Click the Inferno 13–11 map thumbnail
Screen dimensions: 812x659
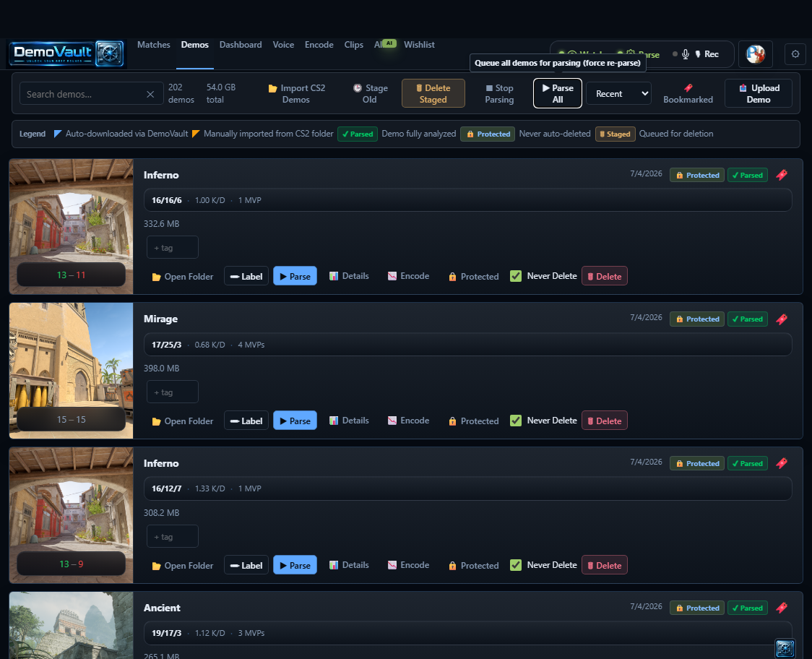pyautogui.click(x=71, y=226)
